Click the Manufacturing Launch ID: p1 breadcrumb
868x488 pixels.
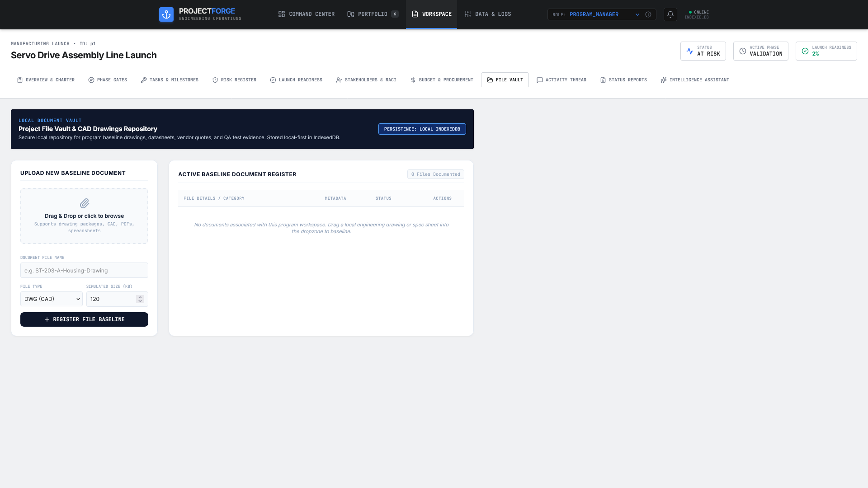pos(53,44)
